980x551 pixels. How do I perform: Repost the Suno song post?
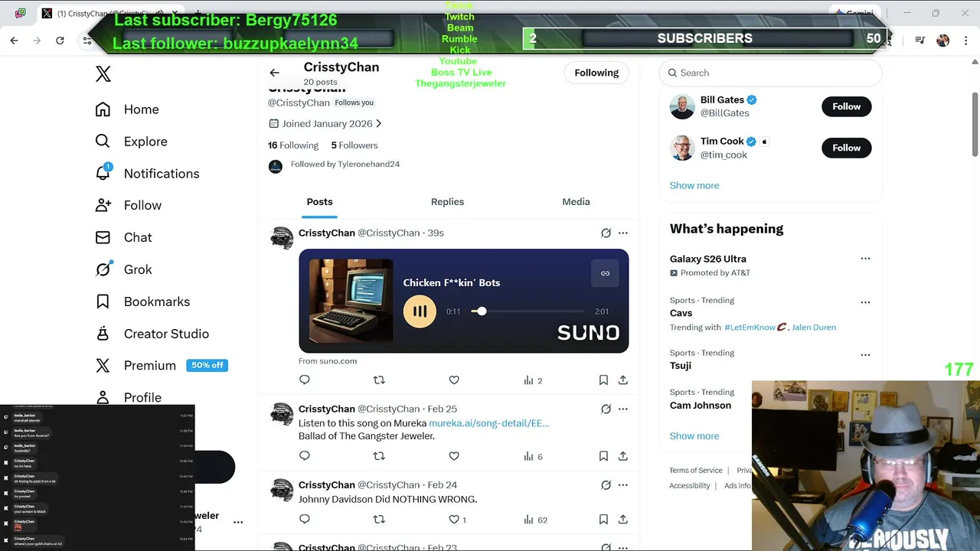[x=379, y=380]
